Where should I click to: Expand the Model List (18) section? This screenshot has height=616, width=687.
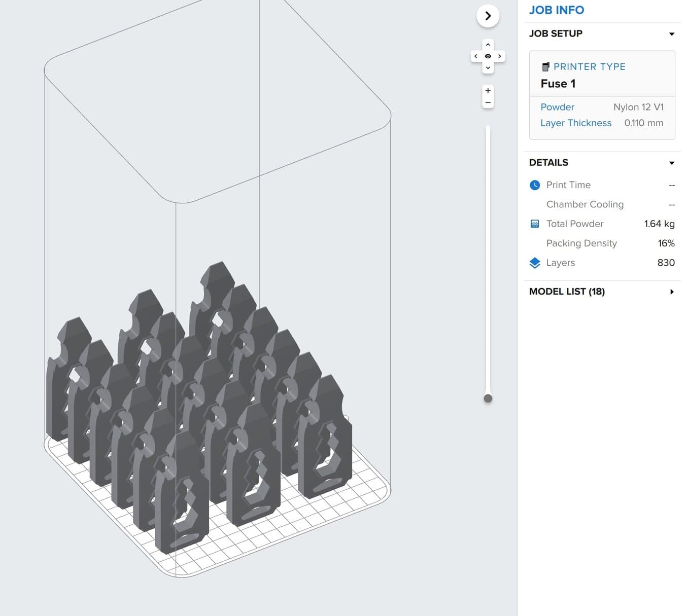[671, 292]
